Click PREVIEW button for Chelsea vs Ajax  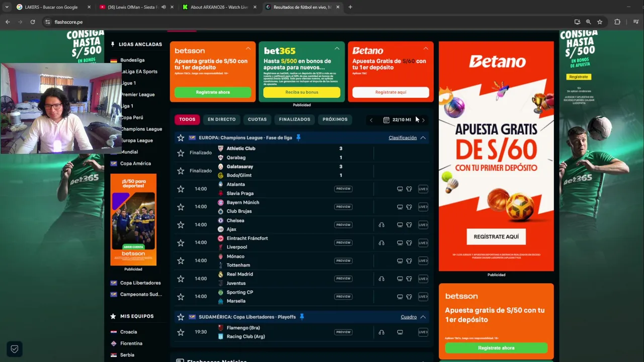coord(343,225)
